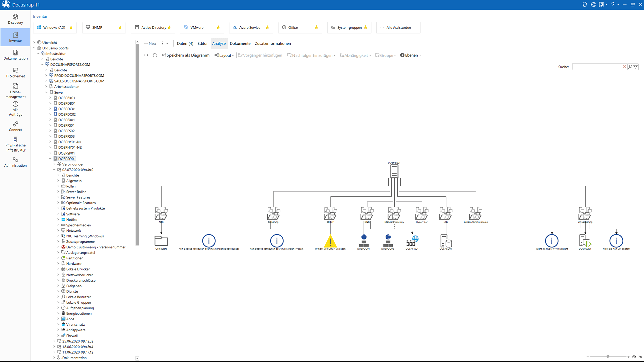Switch to the Dokumente tab

(x=240, y=44)
